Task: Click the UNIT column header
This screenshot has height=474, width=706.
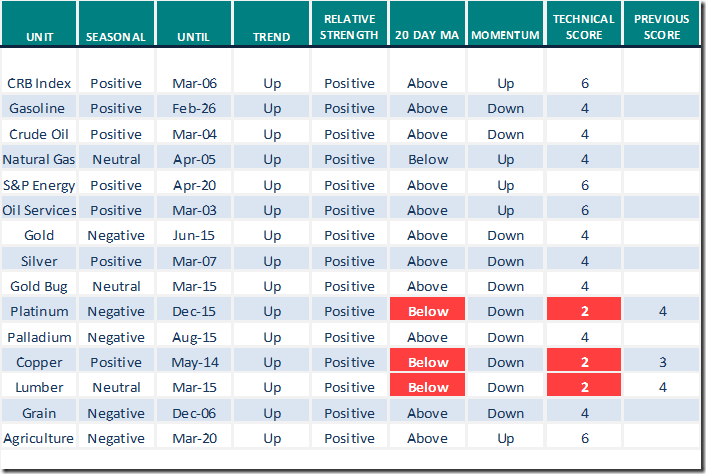Action: point(39,36)
